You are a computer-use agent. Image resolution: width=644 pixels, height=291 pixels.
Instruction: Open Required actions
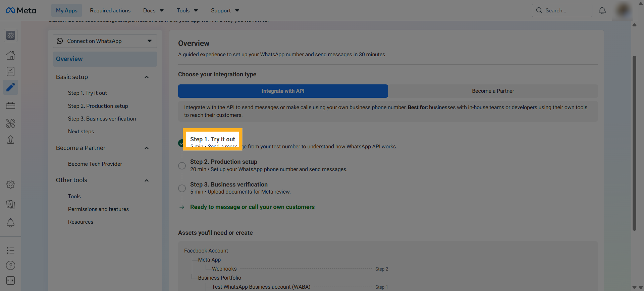pos(110,10)
